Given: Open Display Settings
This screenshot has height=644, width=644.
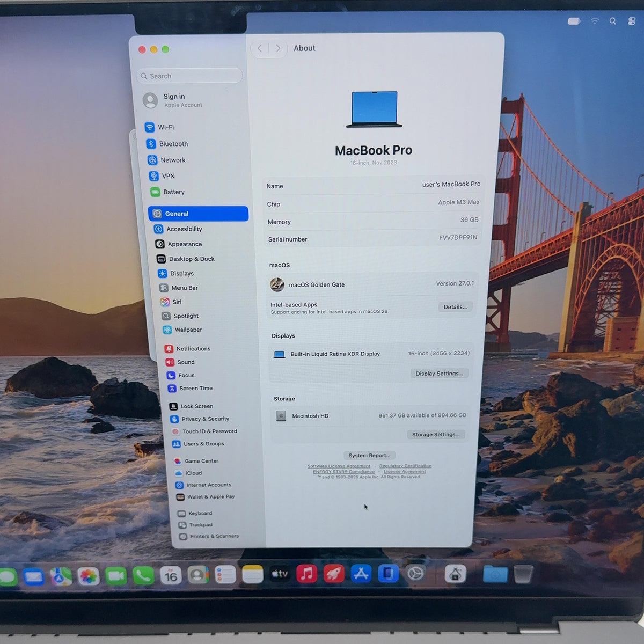Looking at the screenshot, I should (x=439, y=374).
